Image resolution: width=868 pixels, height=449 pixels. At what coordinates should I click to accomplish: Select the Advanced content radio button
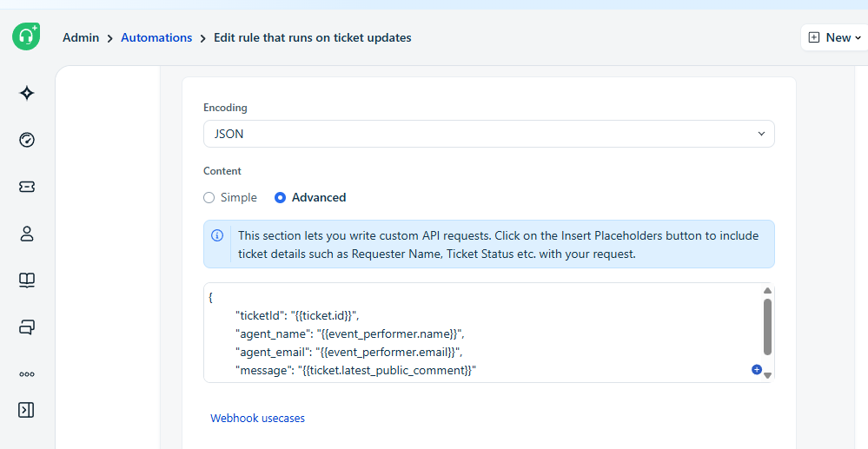280,198
